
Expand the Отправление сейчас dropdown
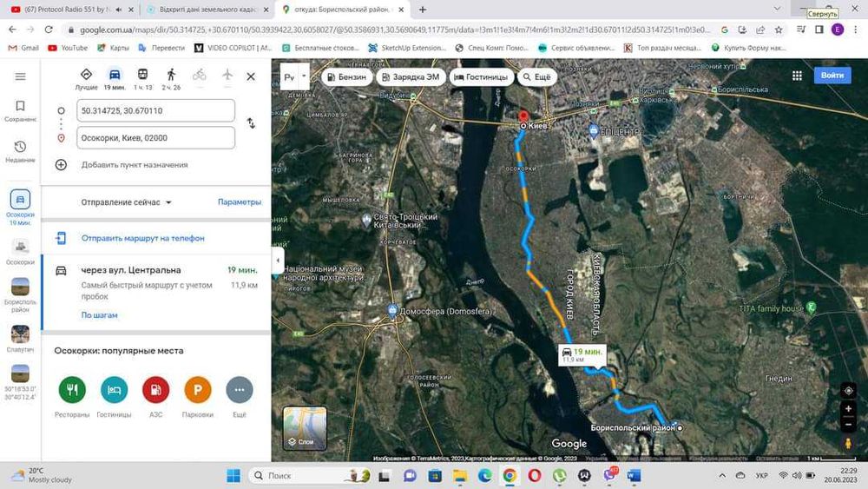coord(126,202)
